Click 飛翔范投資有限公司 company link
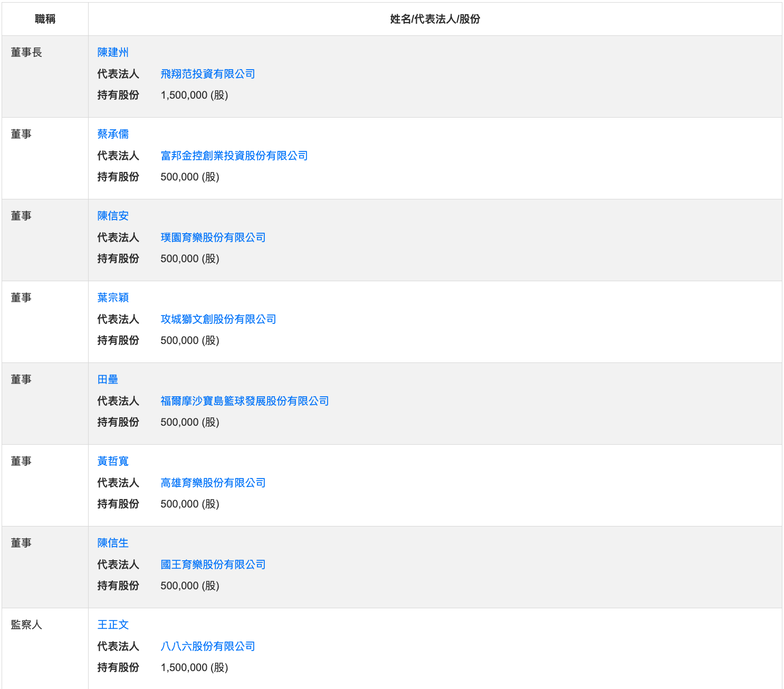This screenshot has width=784, height=689. 207,74
